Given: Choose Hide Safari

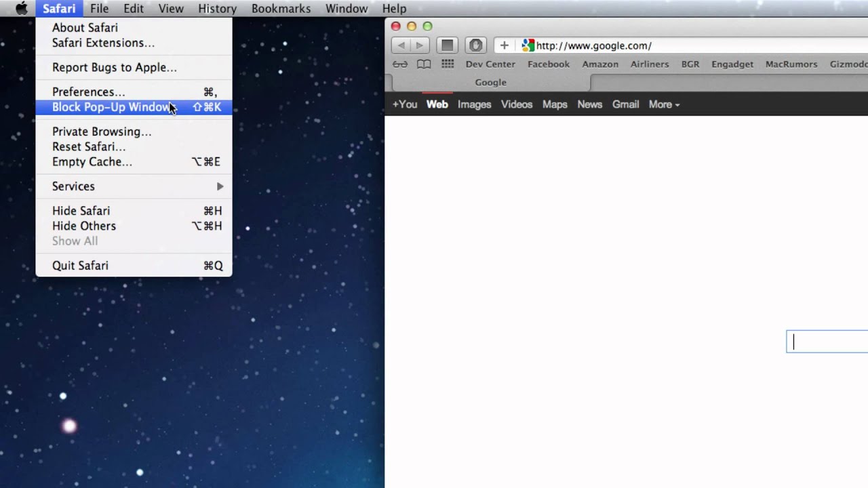Looking at the screenshot, I should pyautogui.click(x=134, y=211).
